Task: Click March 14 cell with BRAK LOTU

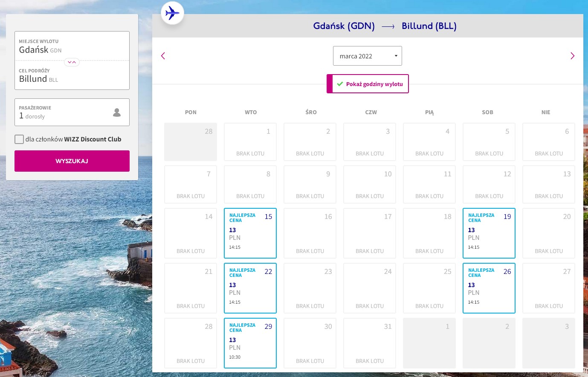Action: click(191, 233)
